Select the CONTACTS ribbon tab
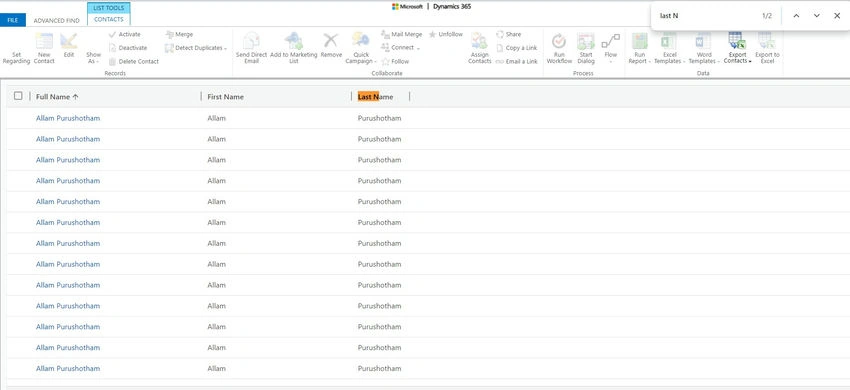 click(x=108, y=20)
